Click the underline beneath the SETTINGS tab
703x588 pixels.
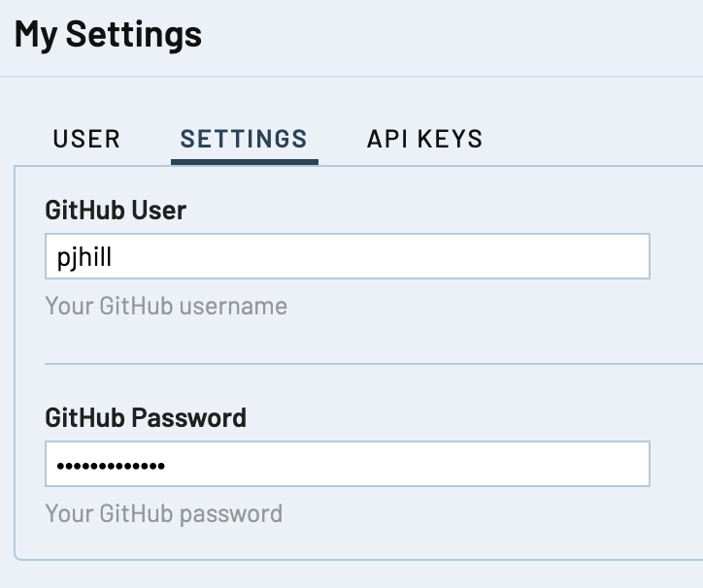point(244,161)
